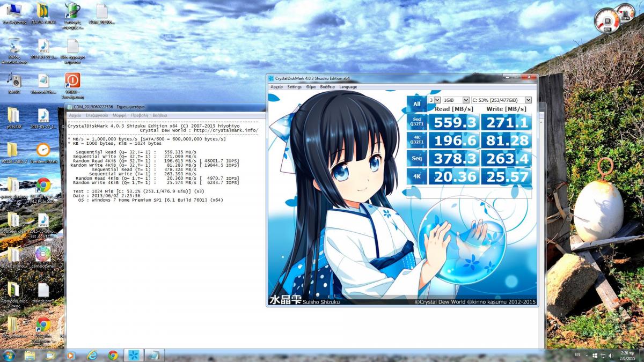Click the Notepad window title bar CDM_2015060222536
The width and height of the screenshot is (644, 362).
pos(165,107)
